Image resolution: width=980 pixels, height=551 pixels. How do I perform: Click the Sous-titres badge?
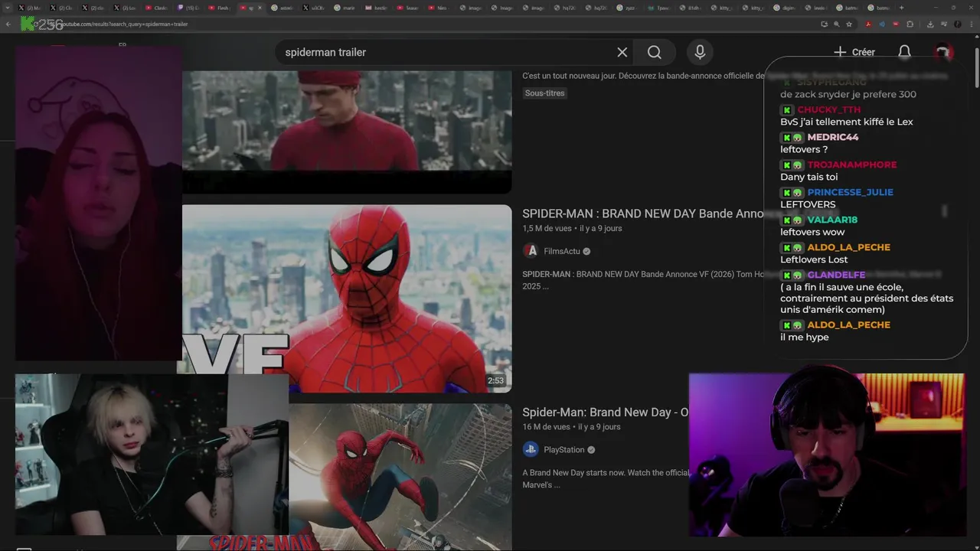pyautogui.click(x=544, y=93)
